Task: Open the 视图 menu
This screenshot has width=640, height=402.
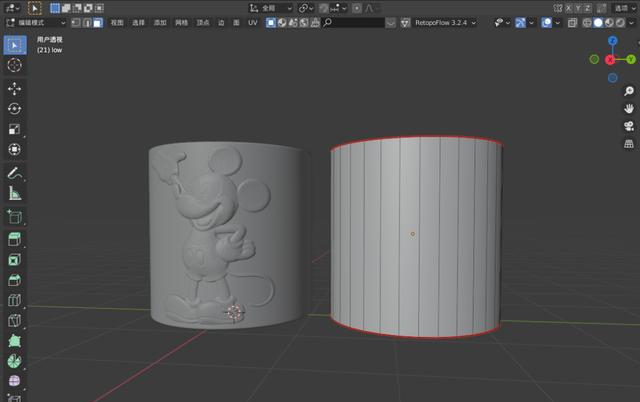Action: pos(117,22)
